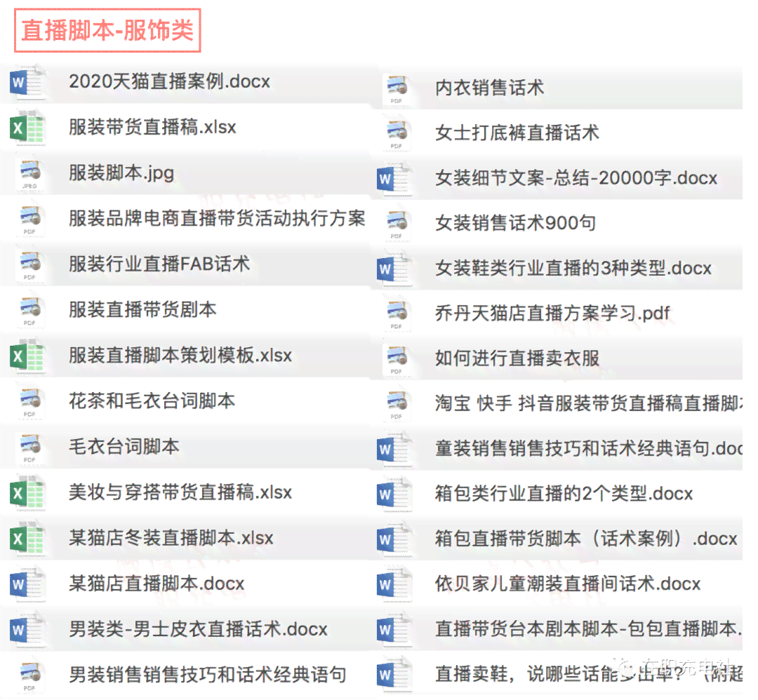Select file name 女士打底裤直播话术
The width and height of the screenshot is (758, 700).
(517, 133)
